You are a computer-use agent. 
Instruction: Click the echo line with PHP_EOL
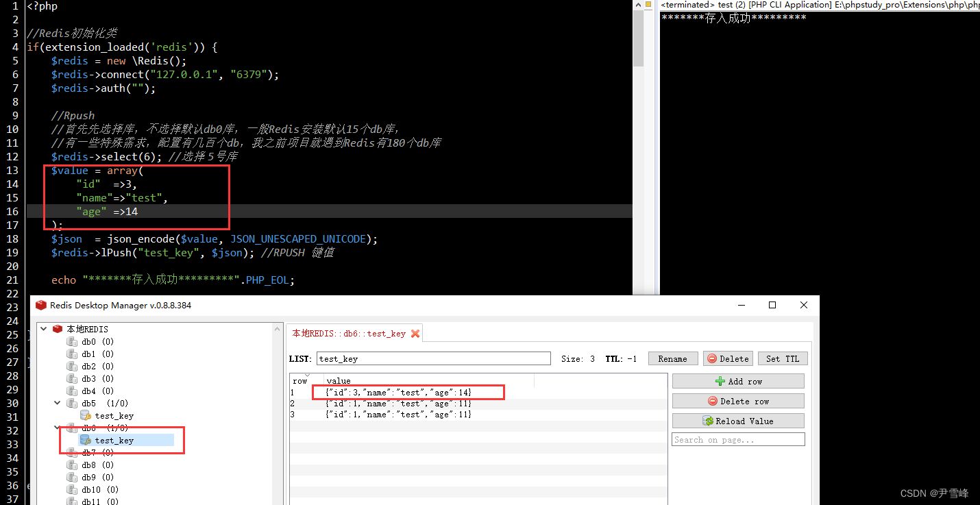point(173,280)
